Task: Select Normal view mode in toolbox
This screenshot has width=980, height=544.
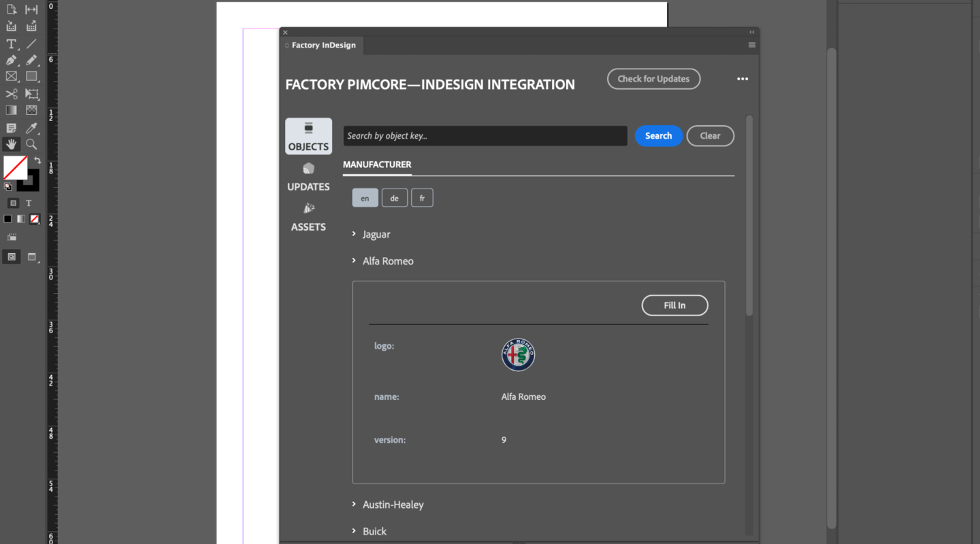Action: (11, 257)
